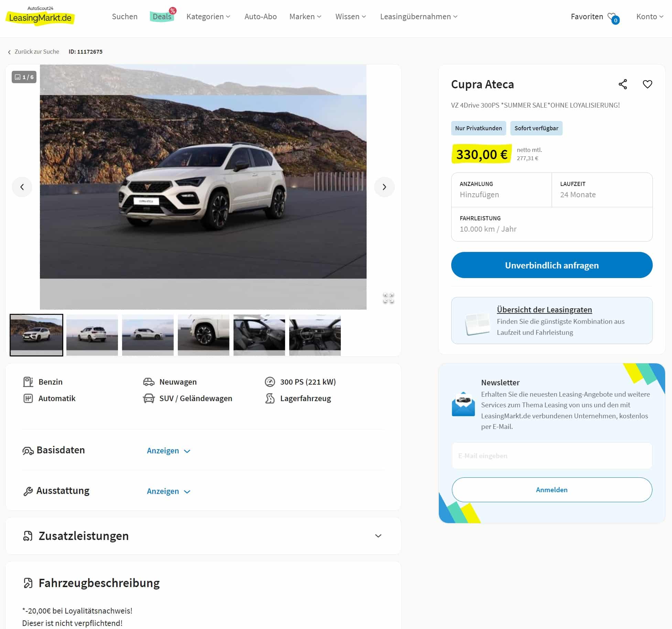Open Übersicht der Leasingraten link

544,310
